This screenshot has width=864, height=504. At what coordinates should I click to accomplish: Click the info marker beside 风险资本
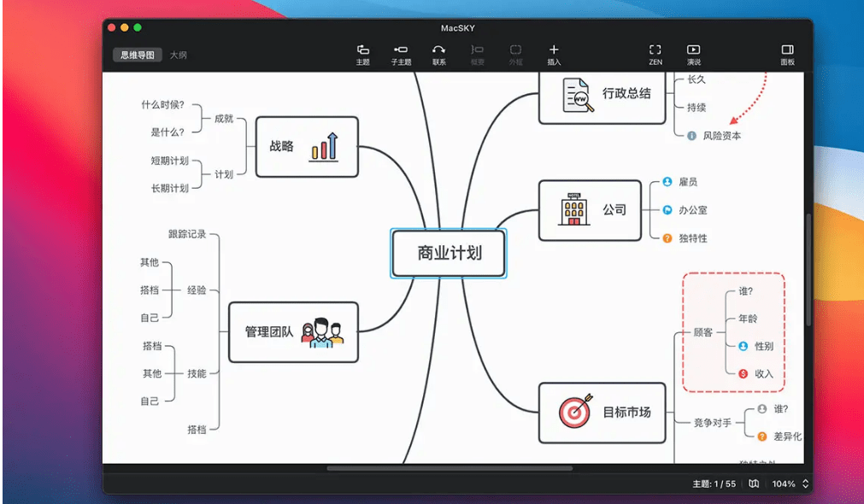691,136
